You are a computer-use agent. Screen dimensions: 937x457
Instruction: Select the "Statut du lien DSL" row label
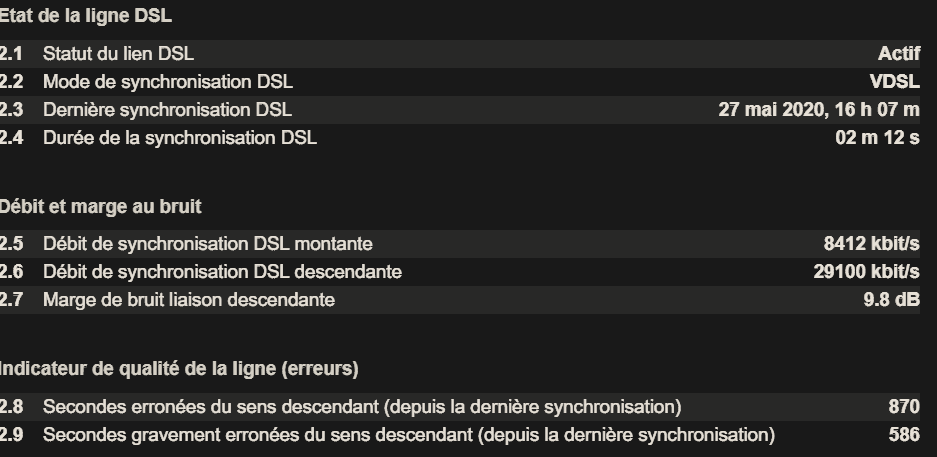click(118, 54)
